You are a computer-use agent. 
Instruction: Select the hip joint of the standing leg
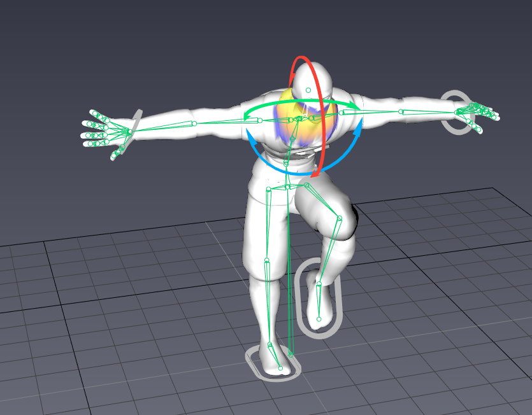click(x=268, y=189)
